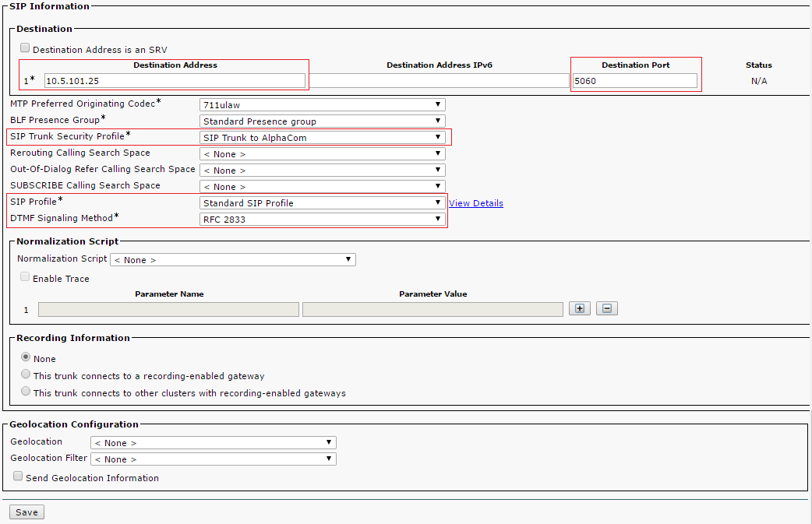Screen dimensions: 812x524
Task: Expand the Geolocation Filter dropdown
Action: pyautogui.click(x=213, y=459)
